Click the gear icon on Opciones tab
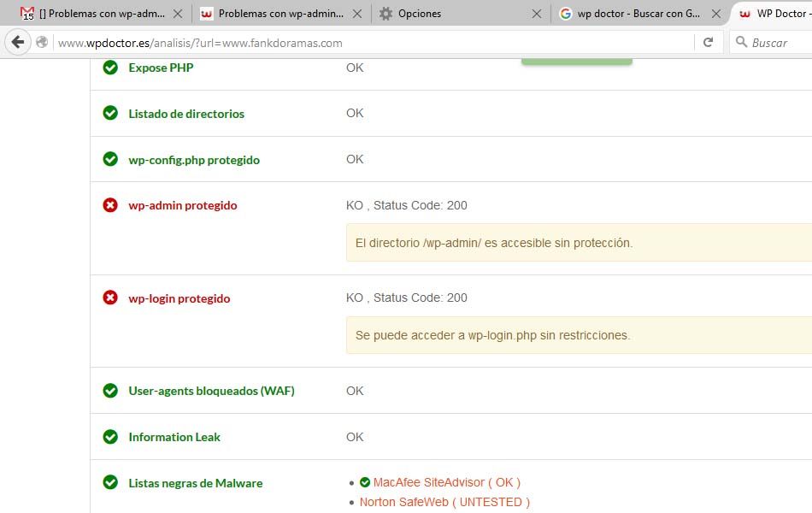The height and width of the screenshot is (513, 812). [385, 14]
